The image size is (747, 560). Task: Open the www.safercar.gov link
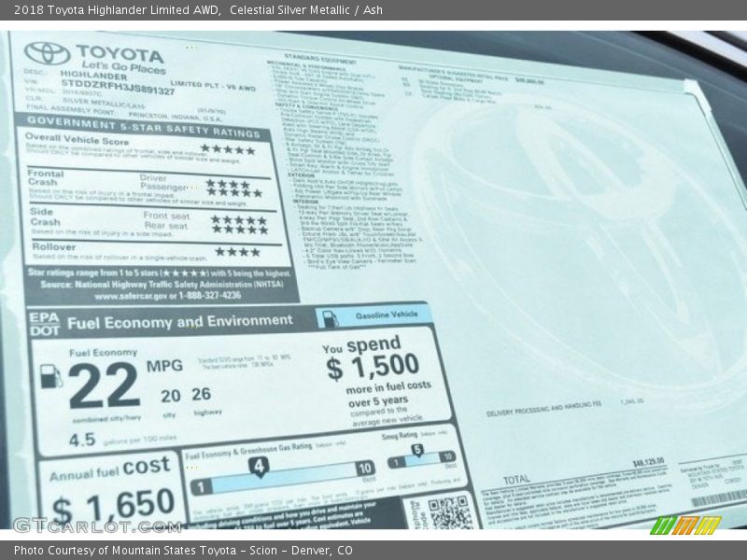pyautogui.click(x=135, y=295)
